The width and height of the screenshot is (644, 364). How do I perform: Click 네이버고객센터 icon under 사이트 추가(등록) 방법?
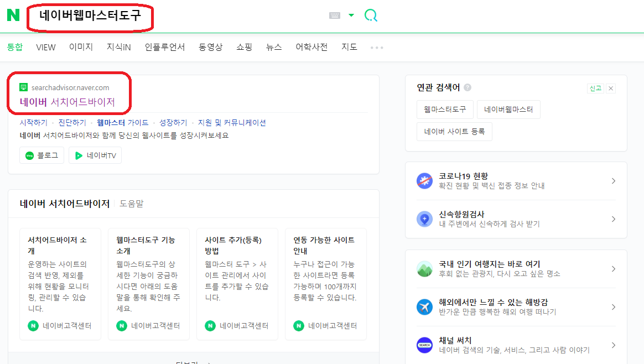click(x=210, y=326)
